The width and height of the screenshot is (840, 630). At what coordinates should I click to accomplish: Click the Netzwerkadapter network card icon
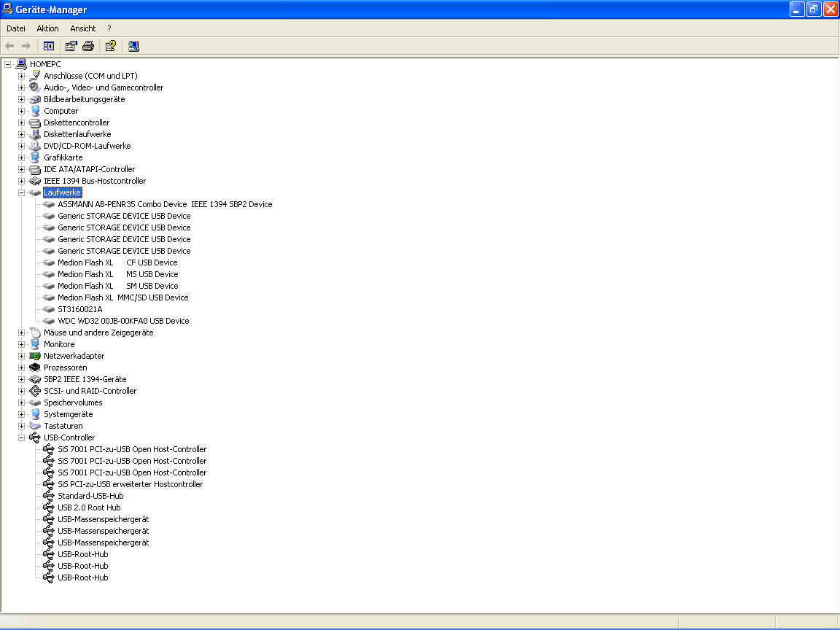coord(35,356)
